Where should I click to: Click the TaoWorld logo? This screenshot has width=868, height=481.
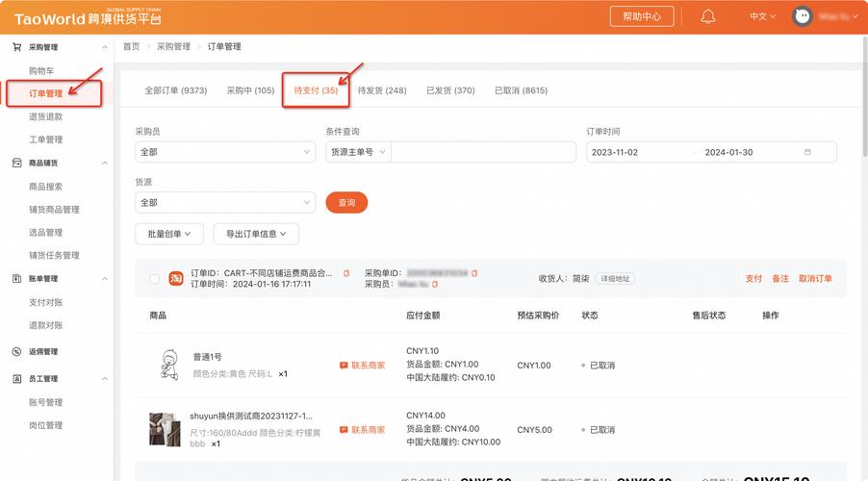click(88, 17)
